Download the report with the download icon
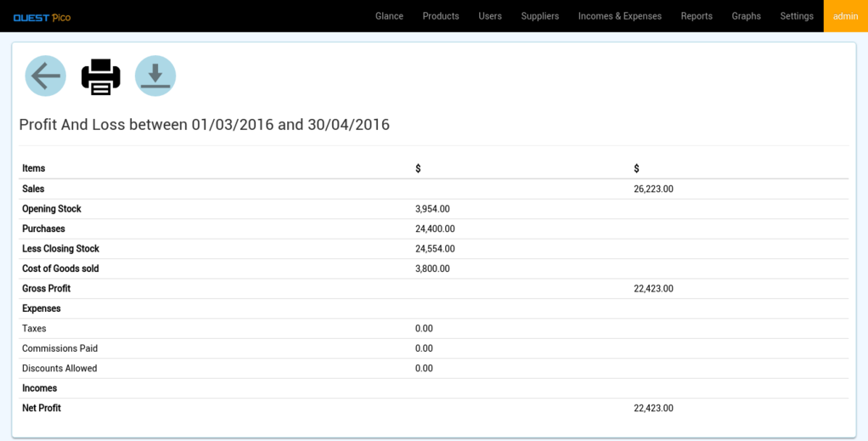 (155, 76)
